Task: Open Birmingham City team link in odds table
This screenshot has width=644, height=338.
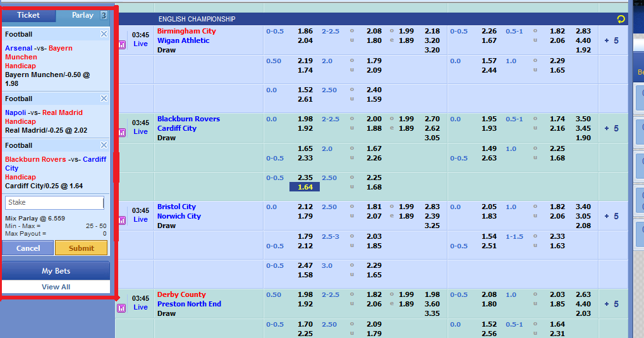Action: 186,31
